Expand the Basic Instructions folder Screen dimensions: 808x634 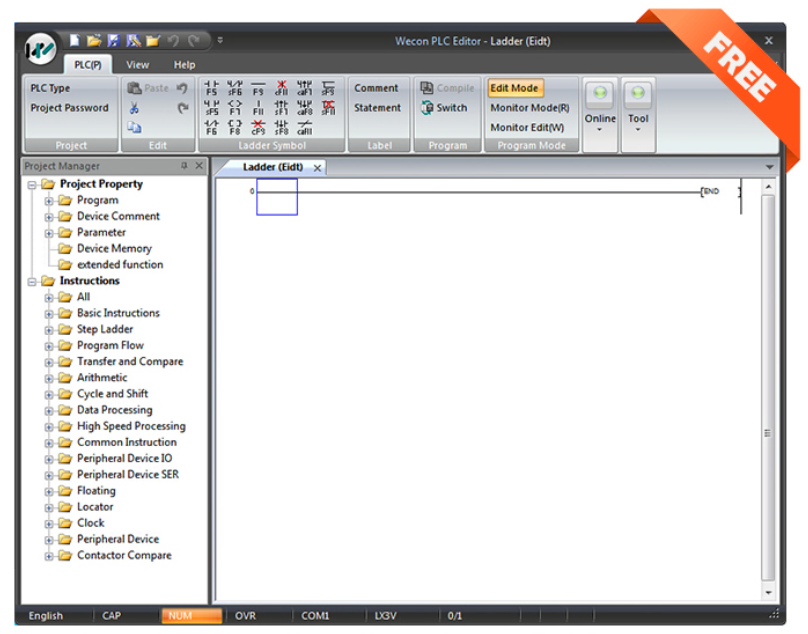tap(48, 314)
